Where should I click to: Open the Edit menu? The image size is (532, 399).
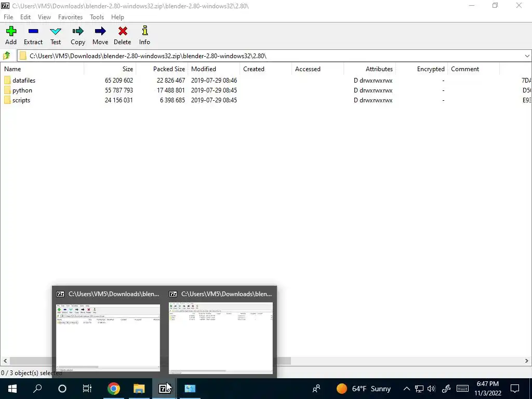(25, 17)
